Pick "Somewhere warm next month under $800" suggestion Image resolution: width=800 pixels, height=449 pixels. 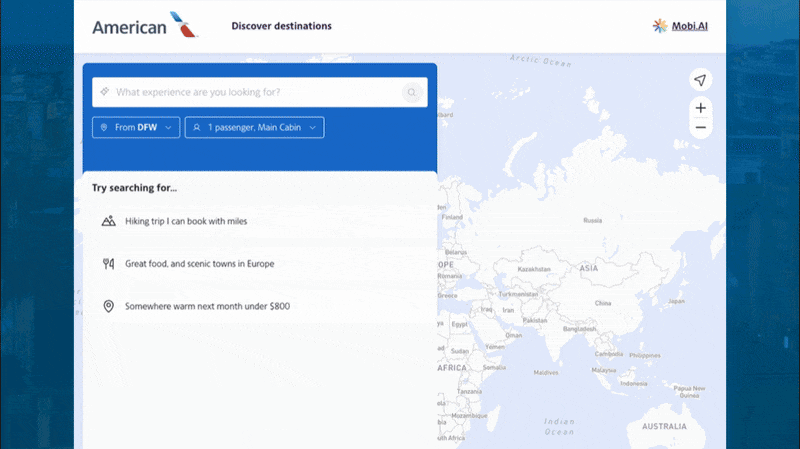click(207, 306)
